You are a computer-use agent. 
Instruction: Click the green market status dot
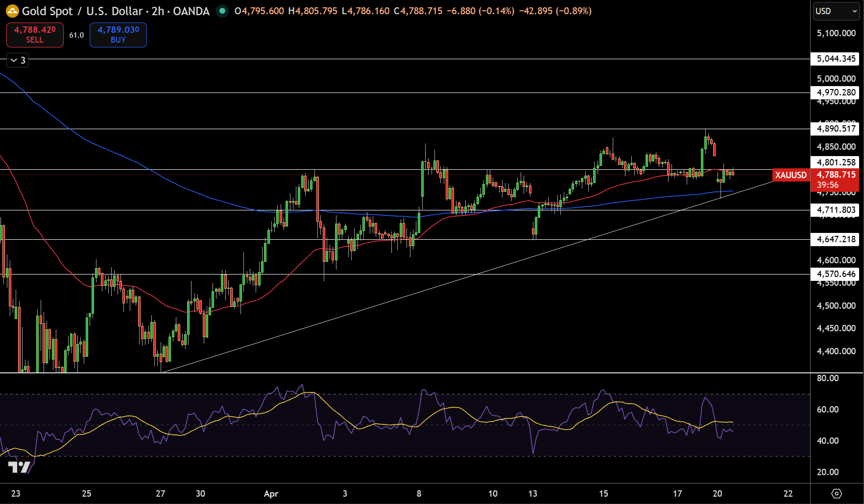[222, 11]
